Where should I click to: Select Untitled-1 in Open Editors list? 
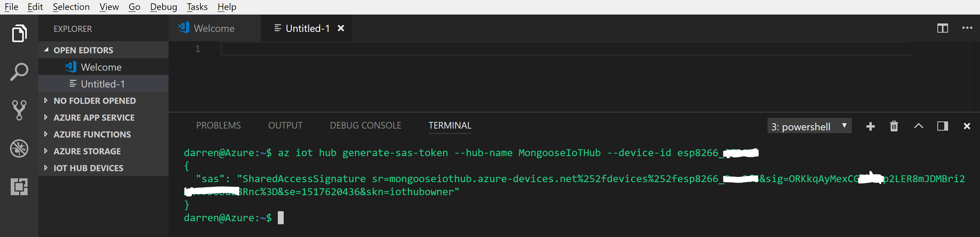point(102,84)
